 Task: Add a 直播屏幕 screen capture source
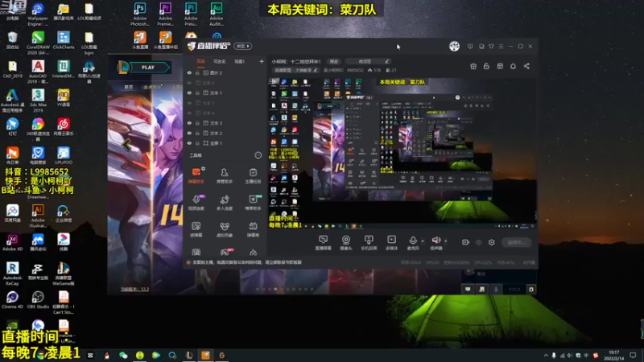324,242
